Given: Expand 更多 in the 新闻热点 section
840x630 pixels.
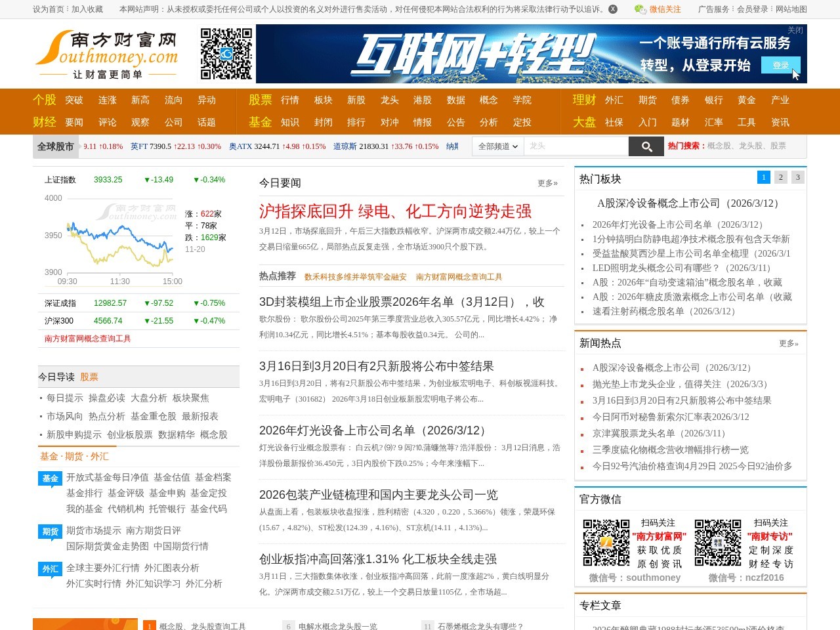Looking at the screenshot, I should 787,343.
